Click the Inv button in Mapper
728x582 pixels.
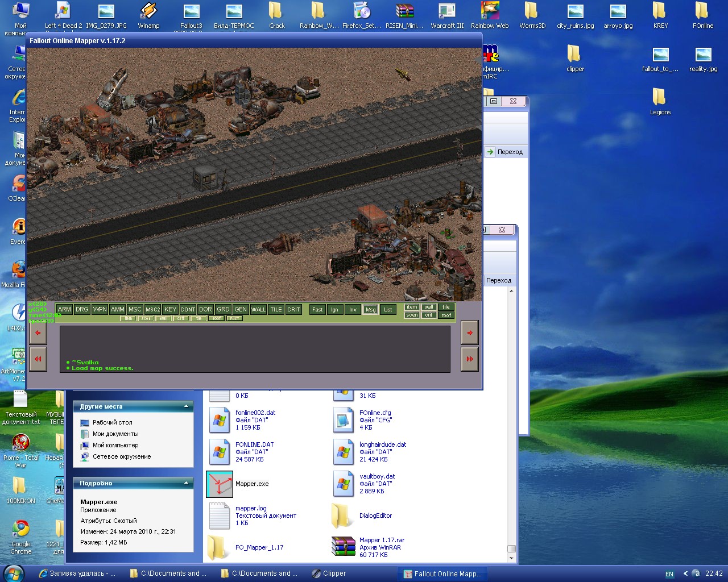(353, 309)
